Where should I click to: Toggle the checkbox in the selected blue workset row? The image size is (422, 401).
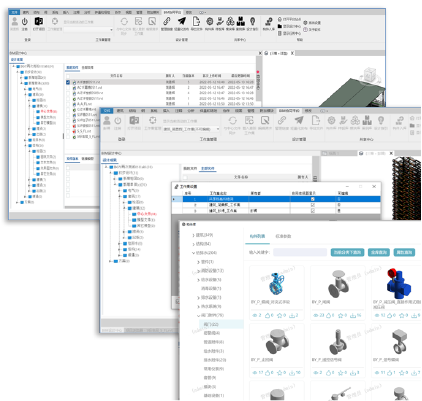pos(312,199)
